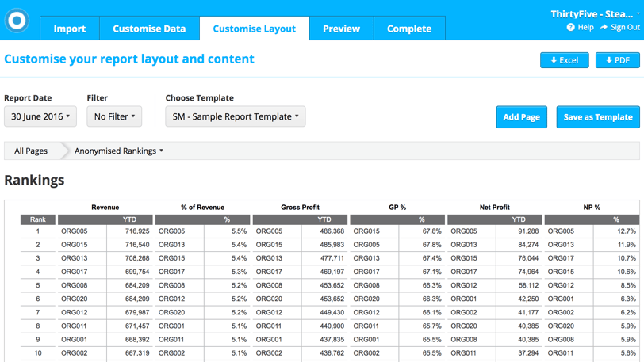Switch to the Customise Data tab
This screenshot has height=362, width=644.
click(x=149, y=29)
